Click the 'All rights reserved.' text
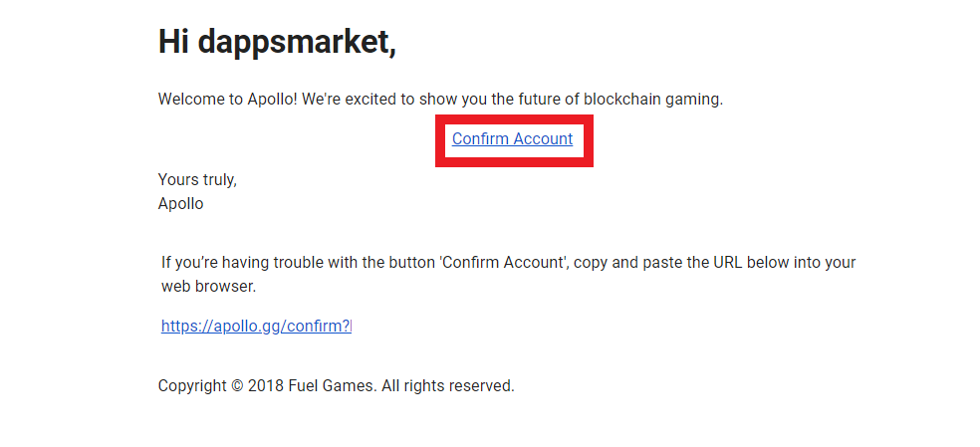Screen dimensions: 980x447 [448, 385]
